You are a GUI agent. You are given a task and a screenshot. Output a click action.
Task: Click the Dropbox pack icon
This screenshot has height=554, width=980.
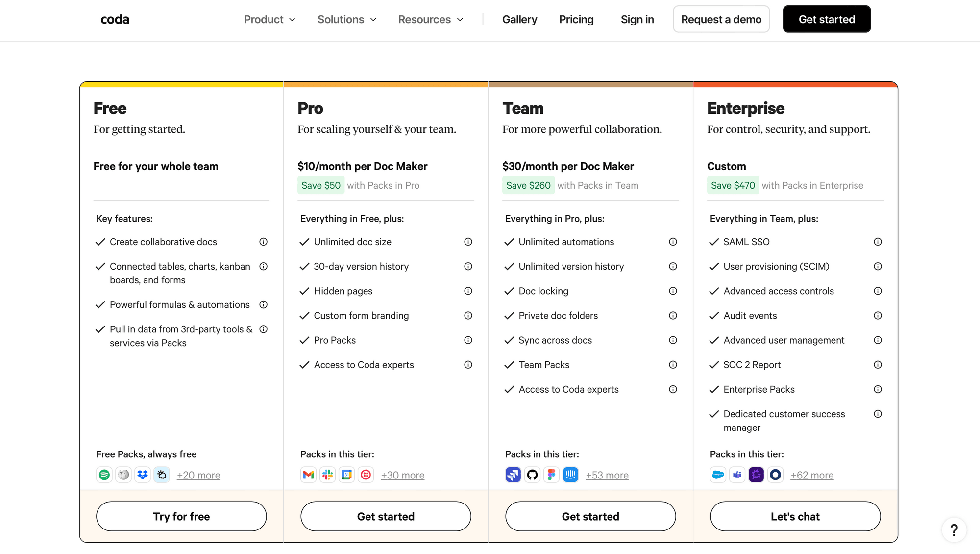pyautogui.click(x=143, y=475)
